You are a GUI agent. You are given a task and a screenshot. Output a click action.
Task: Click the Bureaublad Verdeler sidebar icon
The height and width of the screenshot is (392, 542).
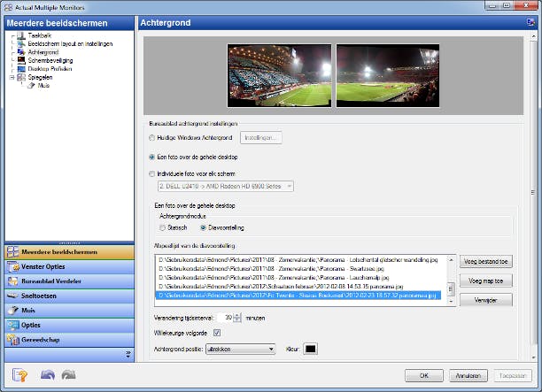coord(13,281)
